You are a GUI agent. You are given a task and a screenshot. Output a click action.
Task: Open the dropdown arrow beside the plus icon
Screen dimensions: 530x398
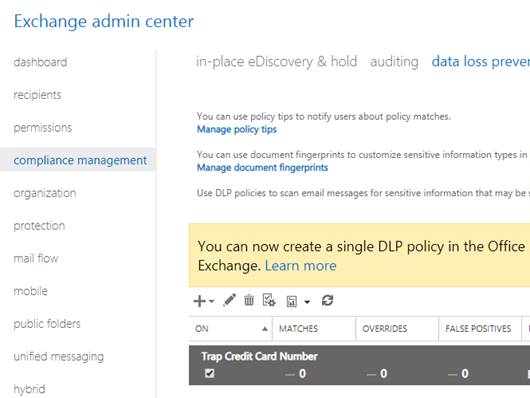[x=212, y=301]
